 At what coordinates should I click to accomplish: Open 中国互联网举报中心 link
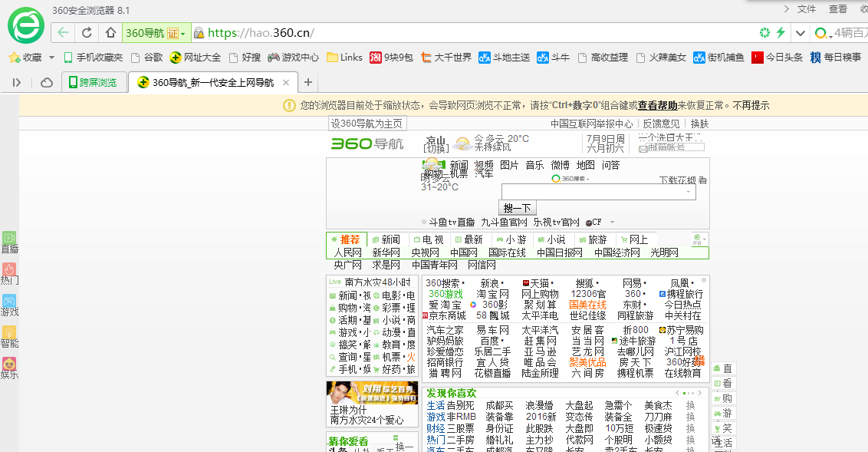point(592,124)
